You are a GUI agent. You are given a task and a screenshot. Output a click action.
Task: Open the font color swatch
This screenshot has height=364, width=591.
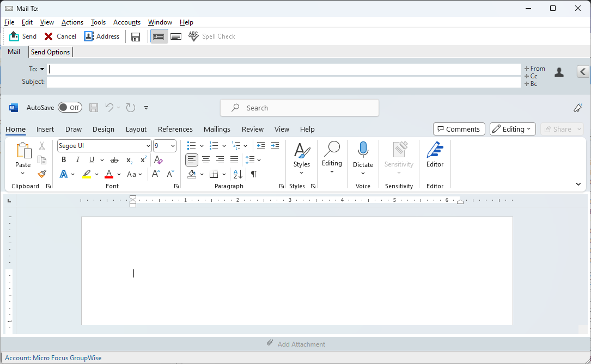109,174
